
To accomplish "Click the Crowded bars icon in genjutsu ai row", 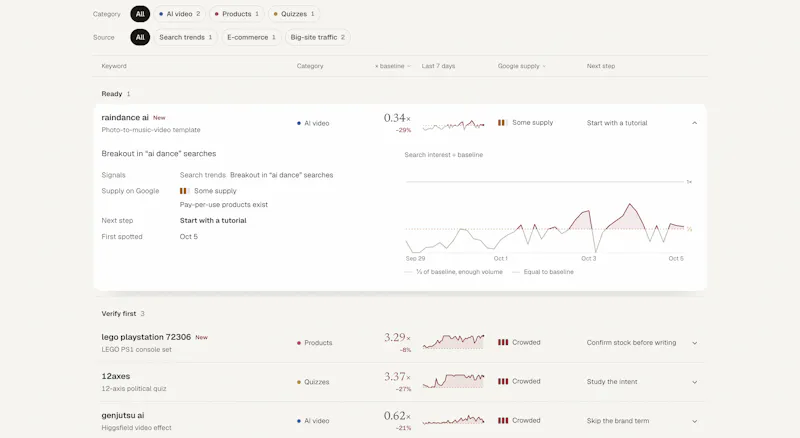I will click(x=503, y=421).
